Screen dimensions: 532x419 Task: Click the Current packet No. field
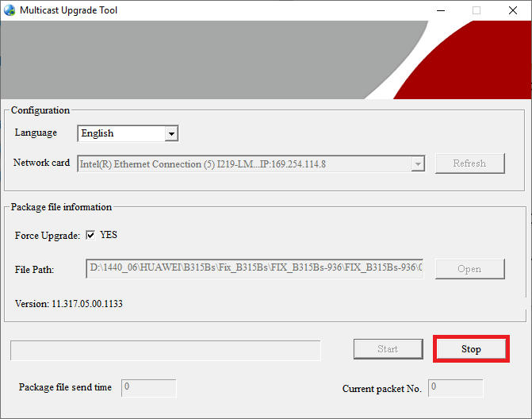(456, 388)
